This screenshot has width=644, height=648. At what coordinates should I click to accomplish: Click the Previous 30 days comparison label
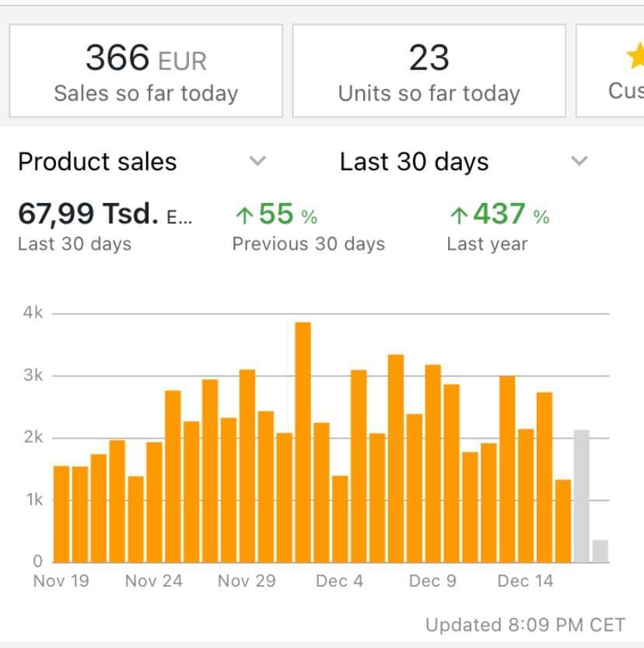[x=308, y=243]
